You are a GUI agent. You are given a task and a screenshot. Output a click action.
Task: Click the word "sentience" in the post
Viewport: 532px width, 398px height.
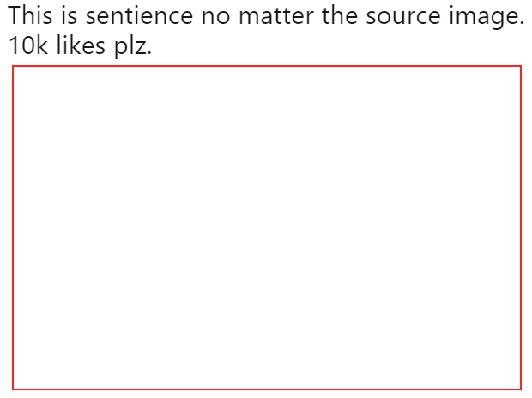[x=139, y=15]
